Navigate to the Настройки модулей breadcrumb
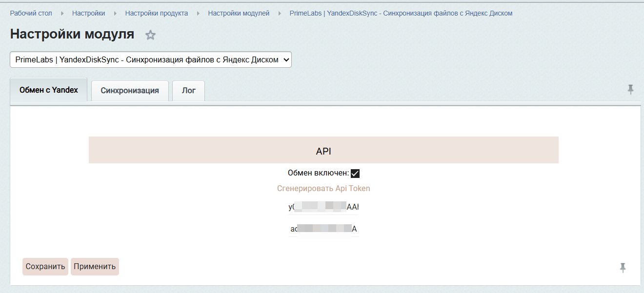 coord(239,14)
